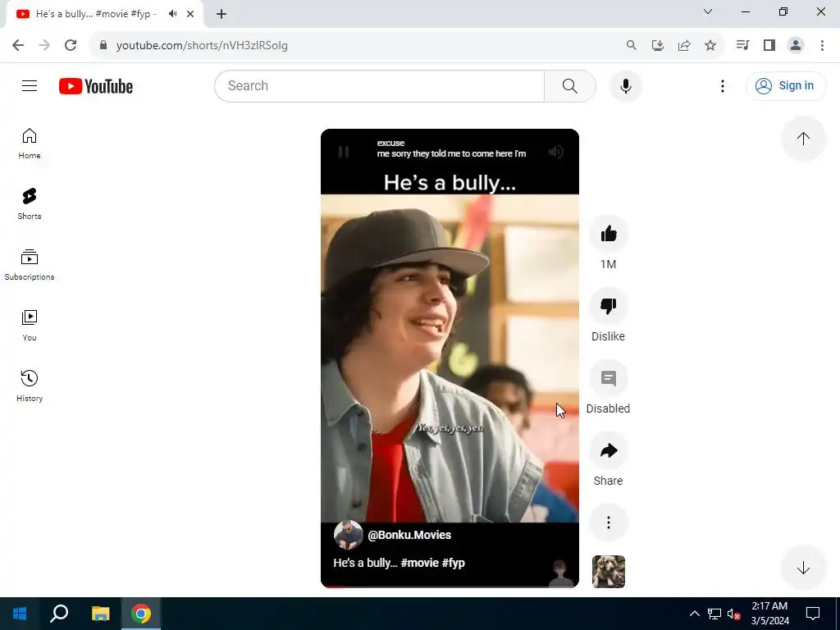Open a new tab
The image size is (840, 630).
221,14
